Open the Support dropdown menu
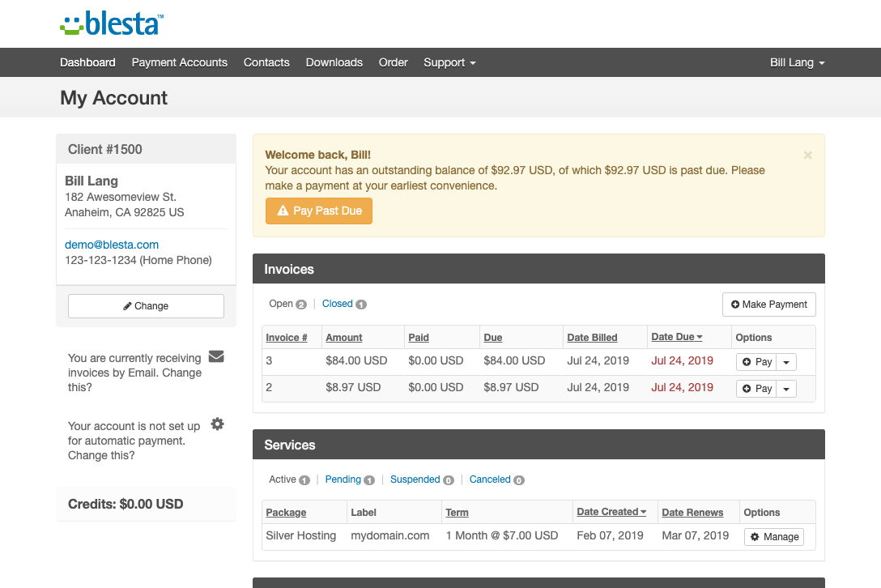This screenshot has height=588, width=881. tap(449, 62)
